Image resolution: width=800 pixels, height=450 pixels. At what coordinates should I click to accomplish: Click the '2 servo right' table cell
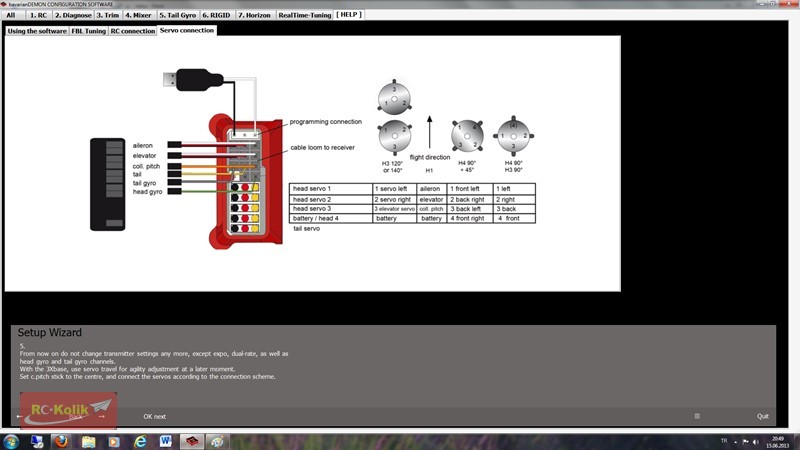[394, 199]
